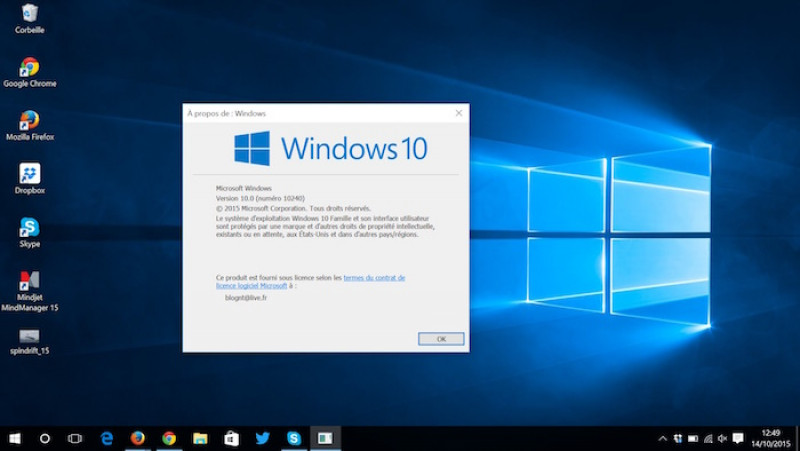Select the Mindjet MindManager 15 shortcut
800x451 pixels.
click(x=30, y=291)
